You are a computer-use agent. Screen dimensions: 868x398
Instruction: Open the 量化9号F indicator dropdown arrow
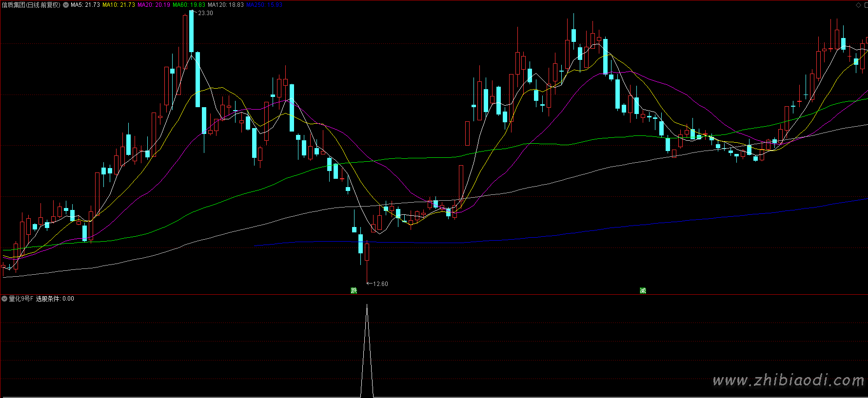tap(4, 299)
